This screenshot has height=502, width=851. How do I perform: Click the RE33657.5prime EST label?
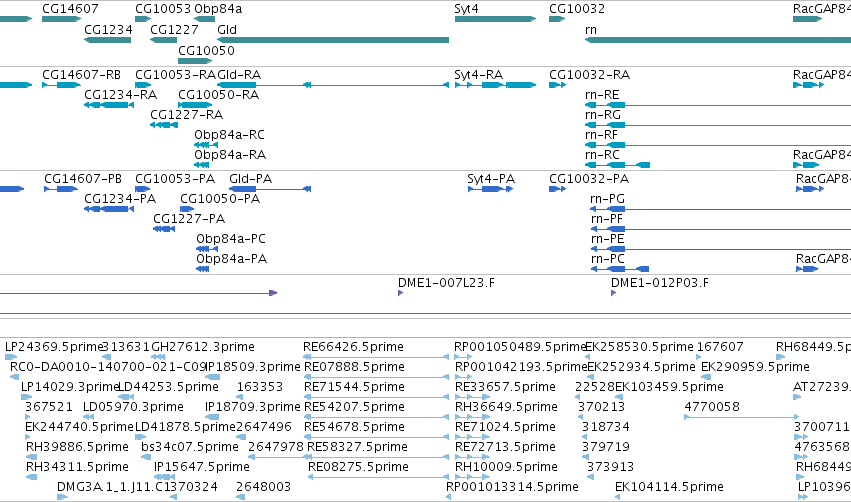(505, 387)
